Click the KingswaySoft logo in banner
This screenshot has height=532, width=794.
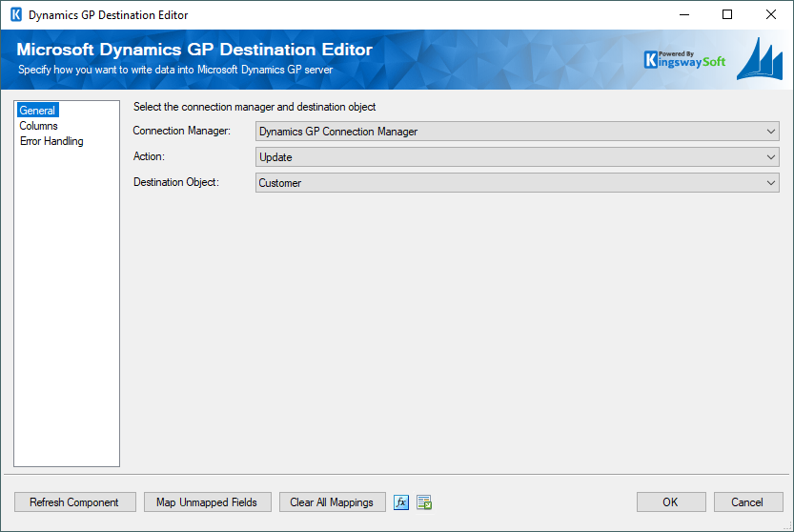click(x=684, y=60)
